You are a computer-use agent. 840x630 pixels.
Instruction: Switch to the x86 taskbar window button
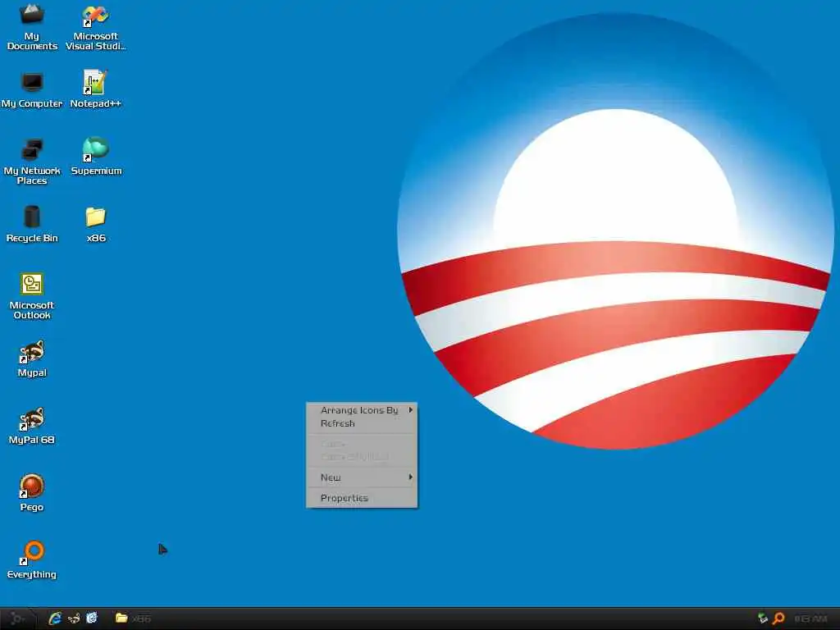point(134,619)
